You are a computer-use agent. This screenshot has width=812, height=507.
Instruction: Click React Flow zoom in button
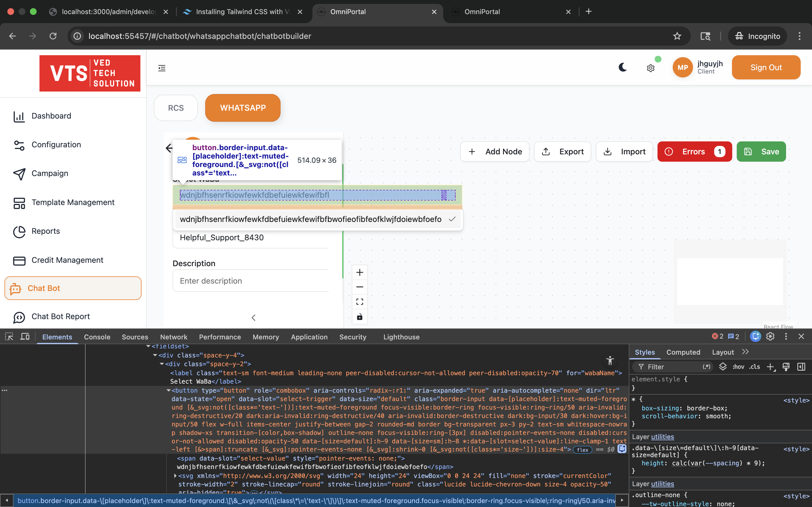coord(359,272)
